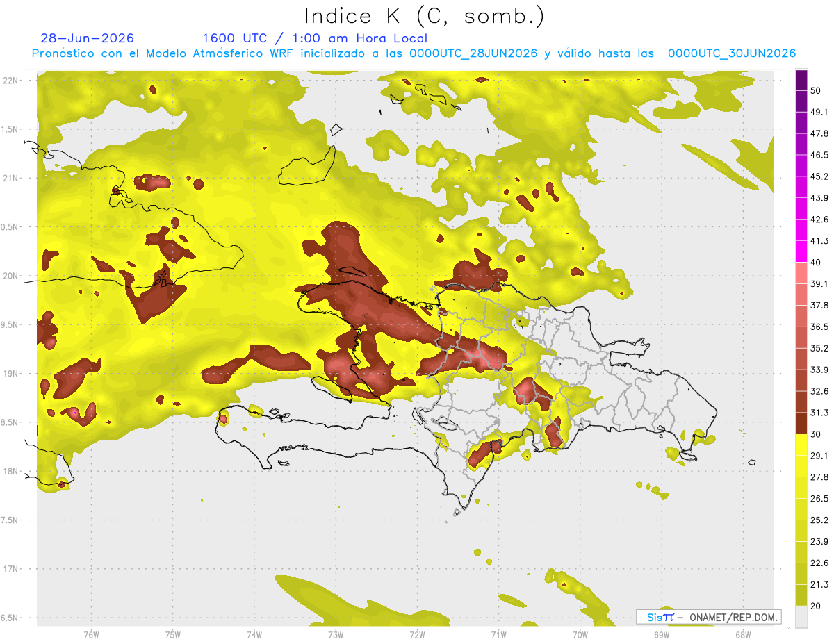834x644 pixels.
Task: Click the '73W' longitude axis label
Action: tap(336, 634)
